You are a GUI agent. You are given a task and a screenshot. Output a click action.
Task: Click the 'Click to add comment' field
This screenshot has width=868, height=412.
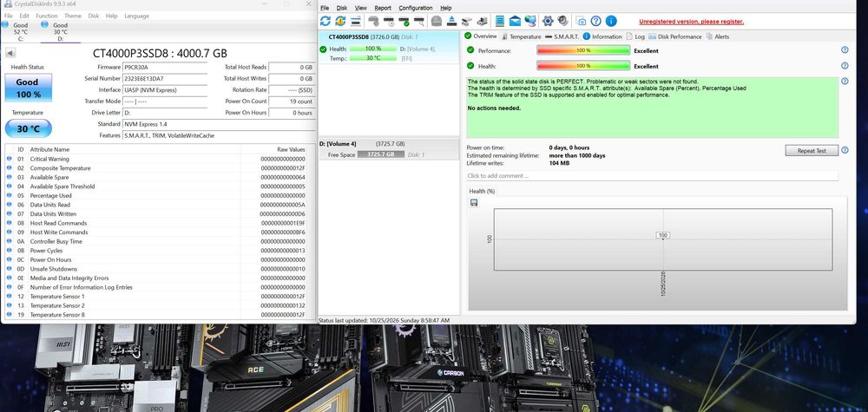click(x=652, y=176)
